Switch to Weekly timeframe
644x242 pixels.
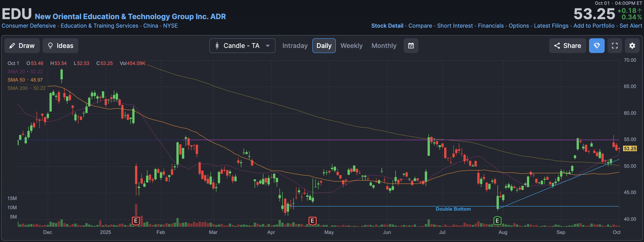click(x=351, y=46)
